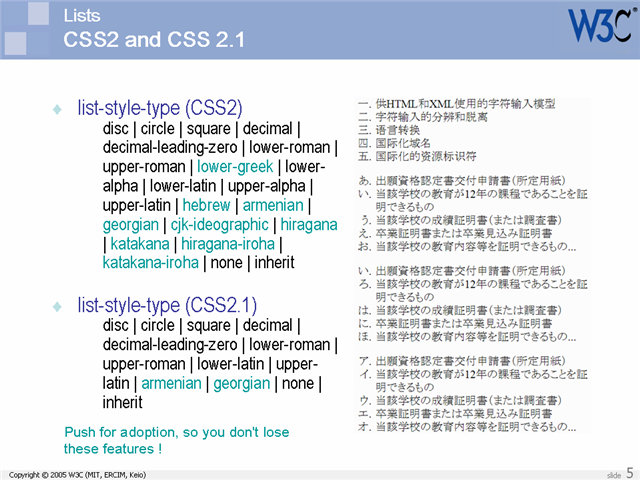
Task: Click the heading 'list-style-type (CSS2.1)'
Action: [167, 305]
